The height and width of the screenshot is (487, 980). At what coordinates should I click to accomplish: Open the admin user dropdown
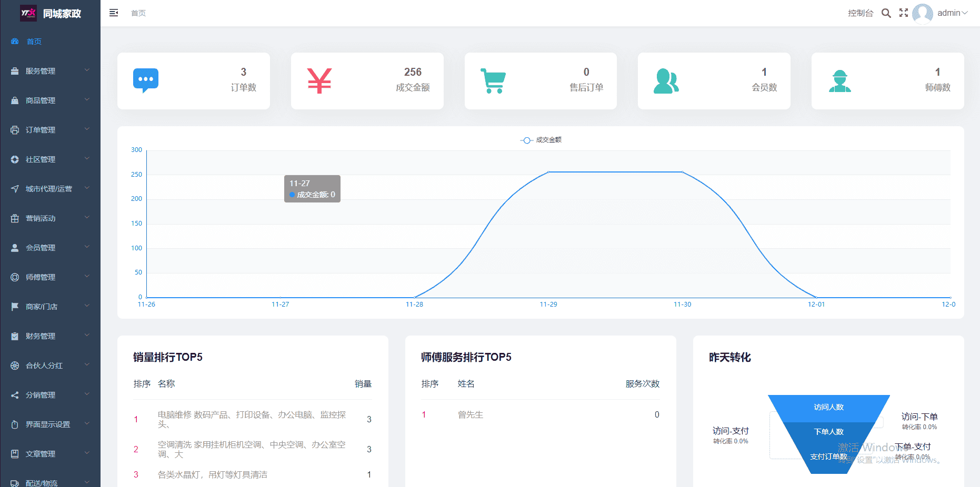click(953, 13)
